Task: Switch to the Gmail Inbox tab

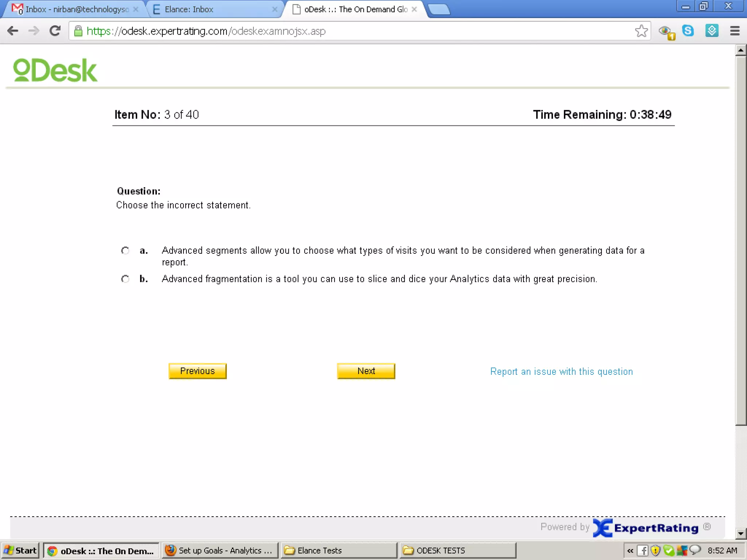Action: (x=73, y=9)
